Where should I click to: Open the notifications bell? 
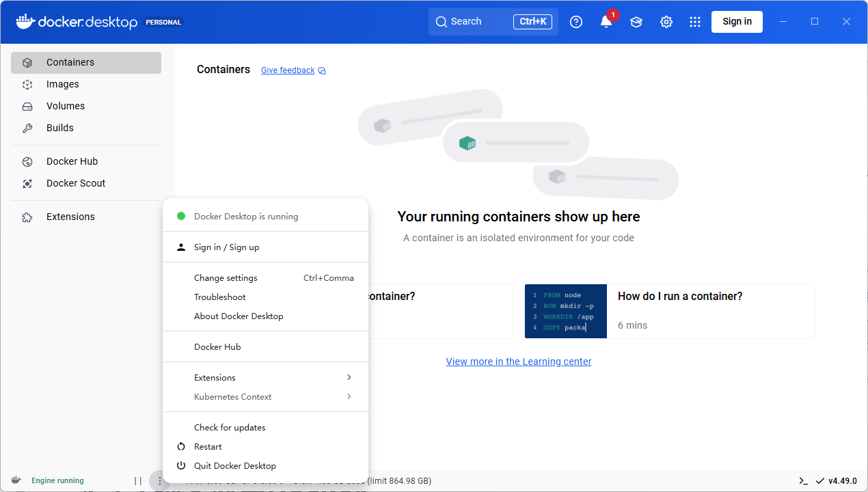tap(606, 22)
